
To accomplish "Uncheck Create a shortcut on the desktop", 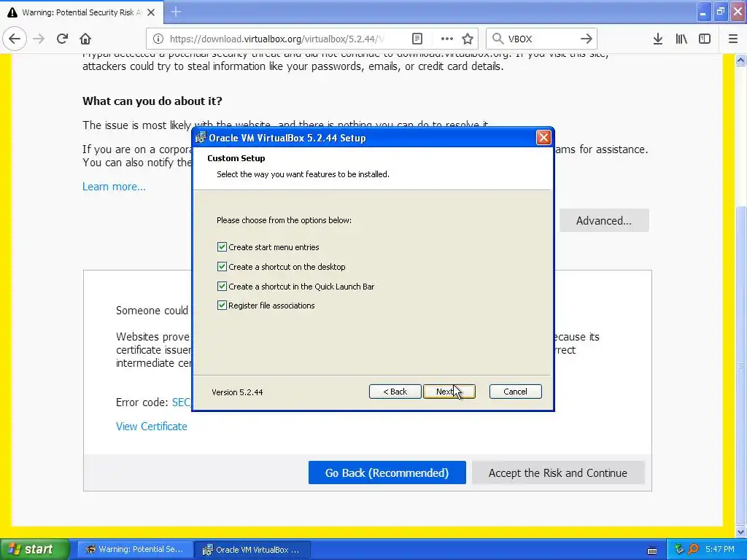I will tap(222, 266).
